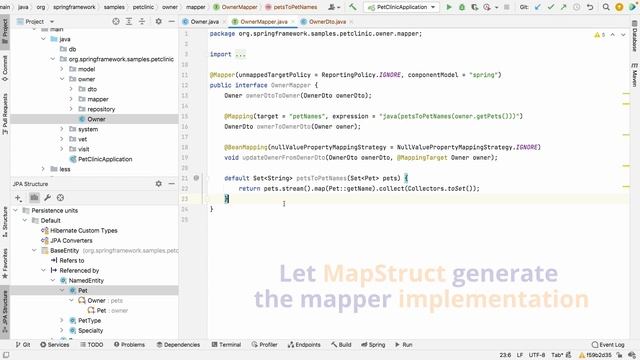Image resolution: width=640 pixels, height=360 pixels.
Task: Start debugging with the bug icon
Action: point(462,7)
